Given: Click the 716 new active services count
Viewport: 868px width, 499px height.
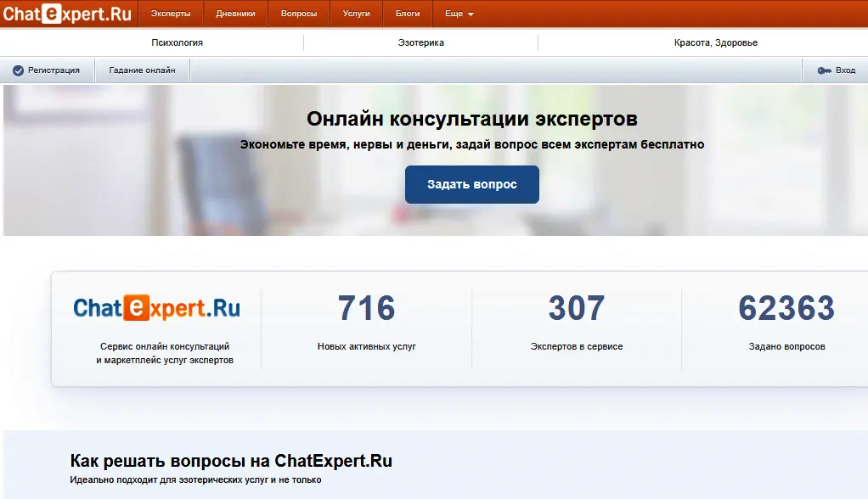Looking at the screenshot, I should (x=366, y=308).
